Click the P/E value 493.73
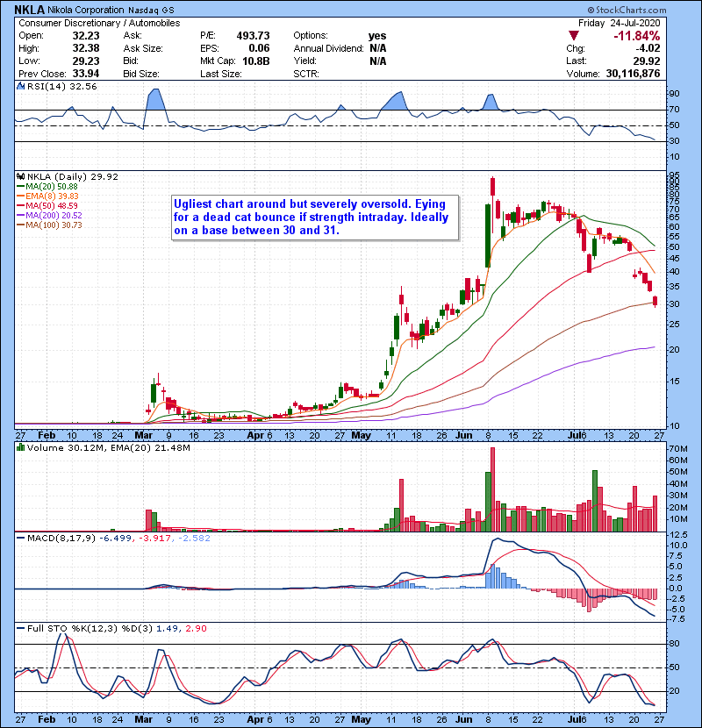 point(253,36)
